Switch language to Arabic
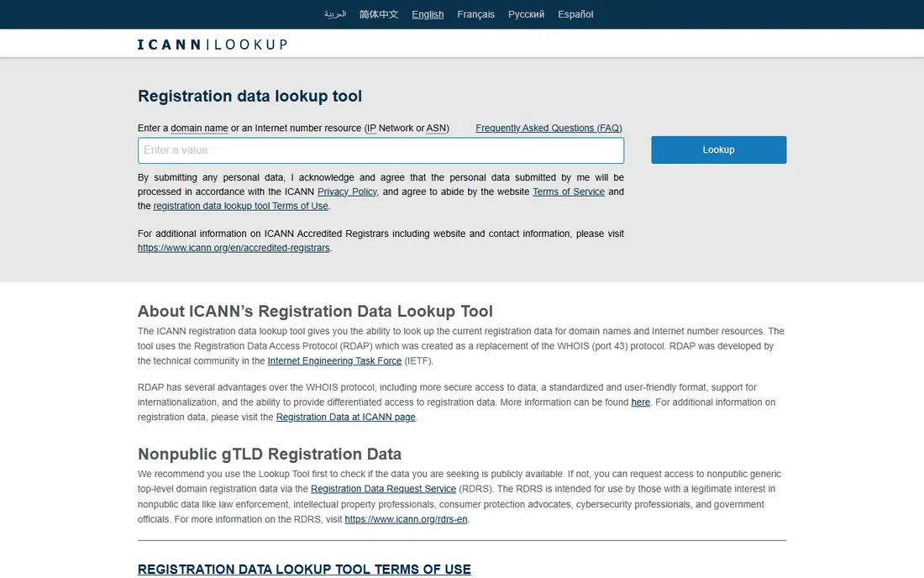The width and height of the screenshot is (924, 578). pyautogui.click(x=334, y=14)
